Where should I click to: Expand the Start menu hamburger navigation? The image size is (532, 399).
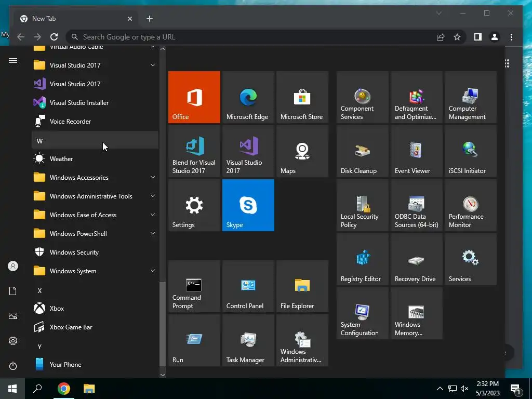13,61
